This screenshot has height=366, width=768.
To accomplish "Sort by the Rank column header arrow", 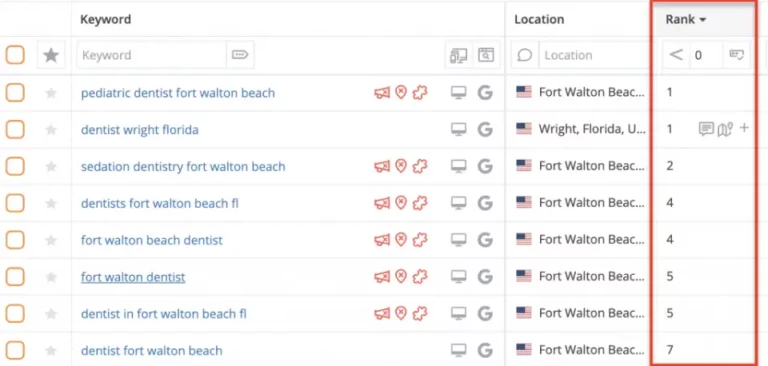I will click(x=703, y=20).
